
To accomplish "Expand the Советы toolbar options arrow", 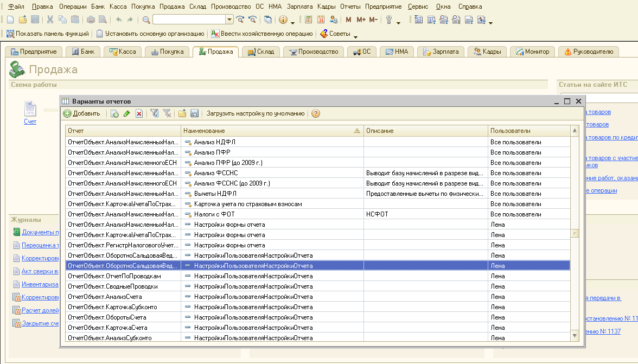I will click(356, 36).
